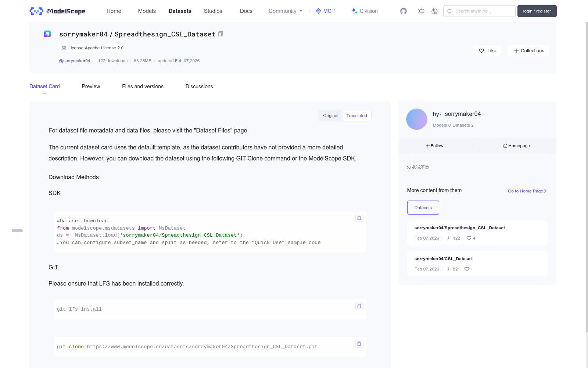
Task: Visit the author's Homepage
Action: 516,146
